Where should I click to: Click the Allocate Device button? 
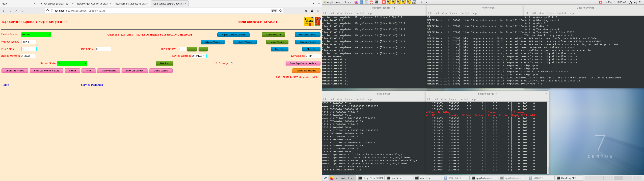273,35
